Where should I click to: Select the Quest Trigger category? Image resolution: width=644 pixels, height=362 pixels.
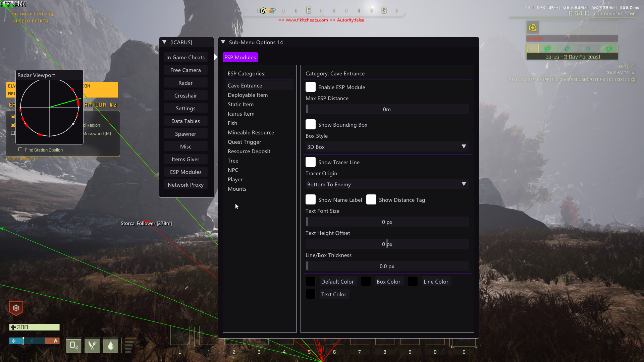[x=260, y=142]
